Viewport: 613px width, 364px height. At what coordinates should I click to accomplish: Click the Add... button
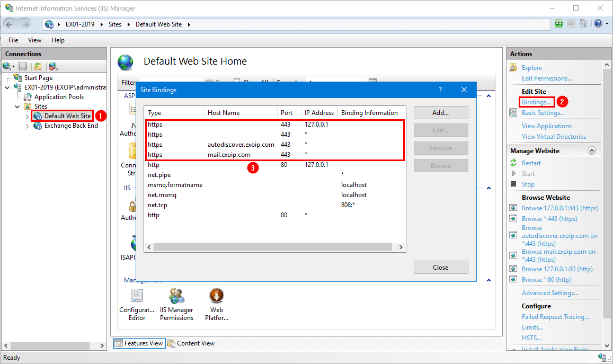[441, 113]
